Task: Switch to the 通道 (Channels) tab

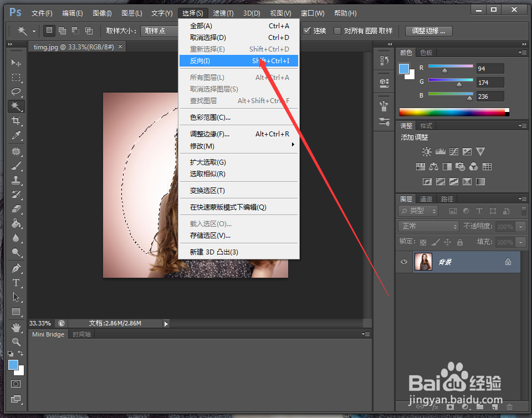Action: 426,198
